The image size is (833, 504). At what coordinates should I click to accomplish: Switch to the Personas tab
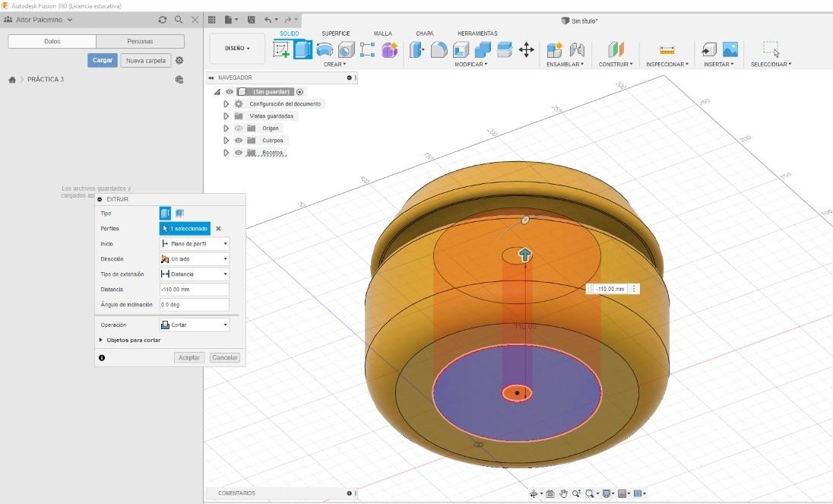click(141, 41)
